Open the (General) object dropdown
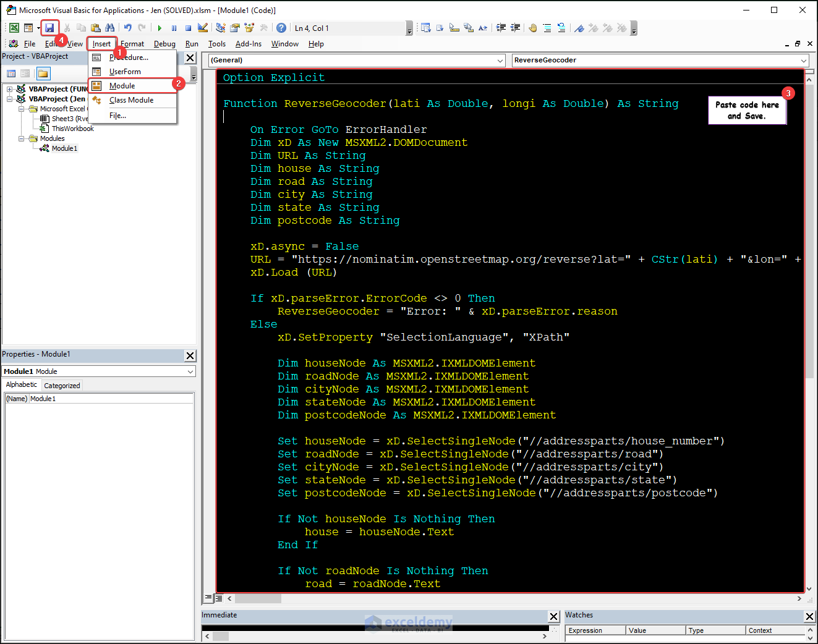Image resolution: width=818 pixels, height=644 pixels. (500, 61)
